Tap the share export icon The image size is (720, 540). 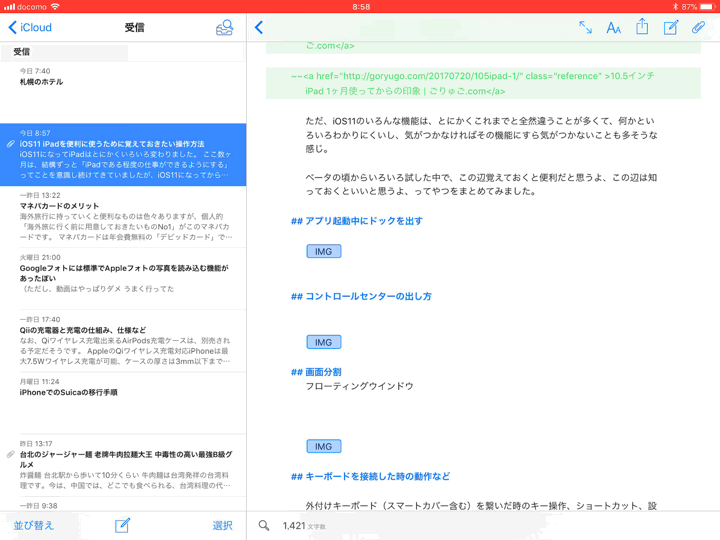click(x=642, y=28)
